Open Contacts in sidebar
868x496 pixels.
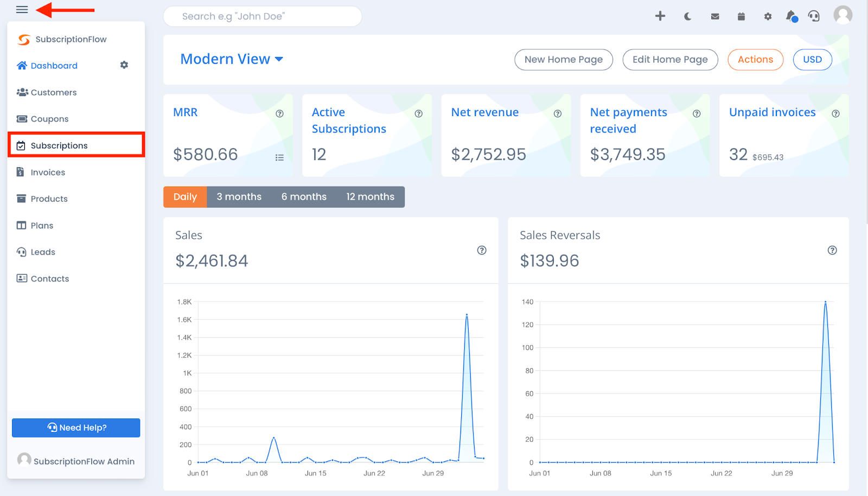click(x=43, y=278)
